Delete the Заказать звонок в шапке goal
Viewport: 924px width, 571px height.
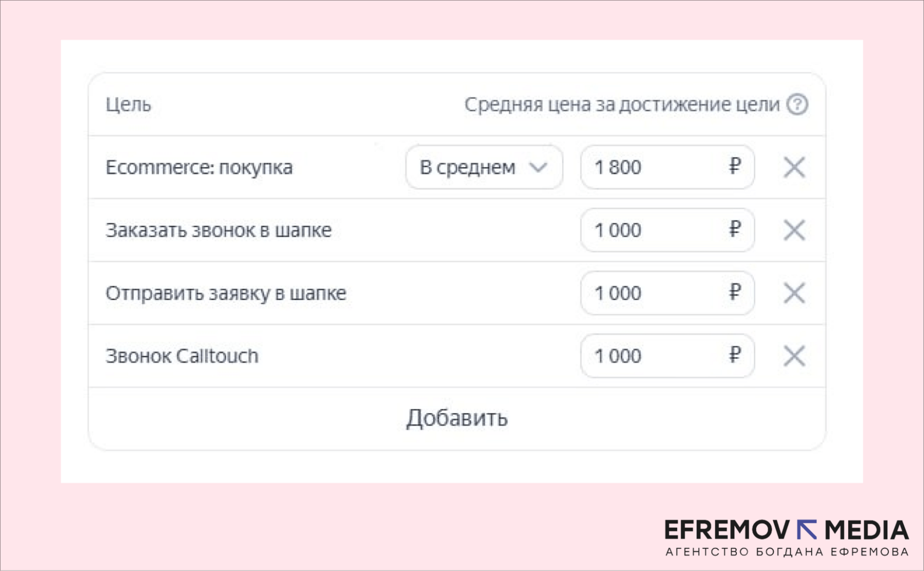pos(794,230)
